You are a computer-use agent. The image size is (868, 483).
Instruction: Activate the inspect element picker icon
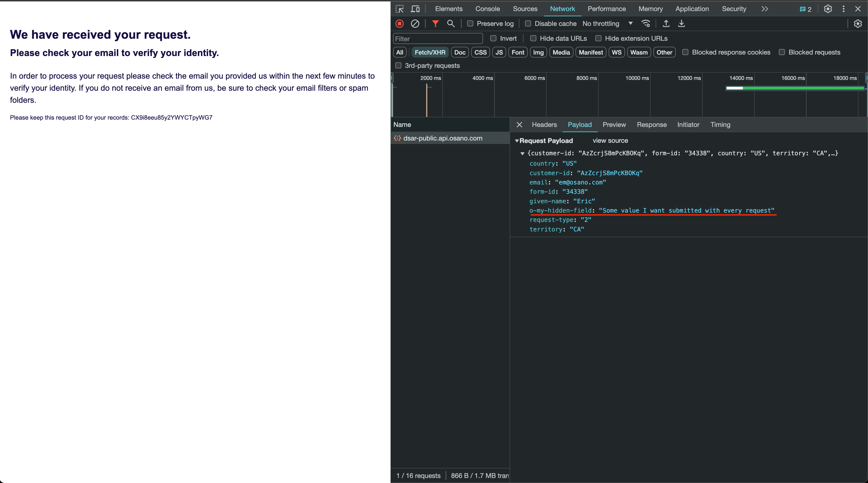click(400, 9)
